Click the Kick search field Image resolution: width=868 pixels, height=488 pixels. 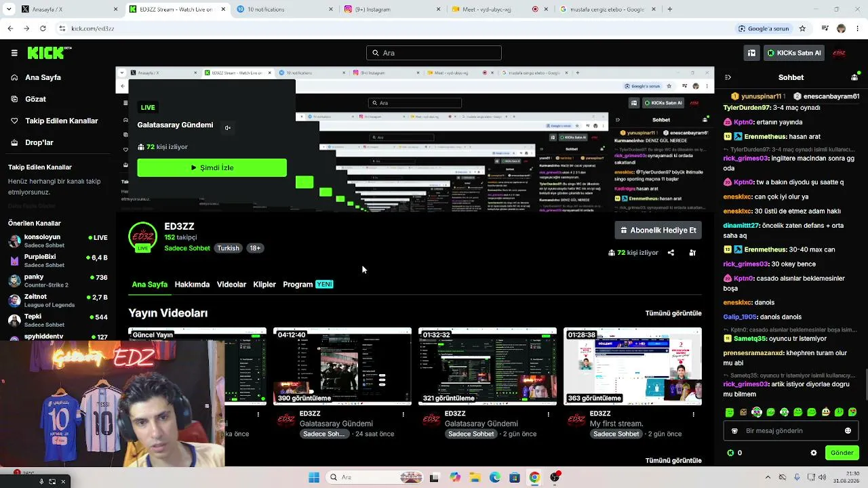tap(434, 53)
